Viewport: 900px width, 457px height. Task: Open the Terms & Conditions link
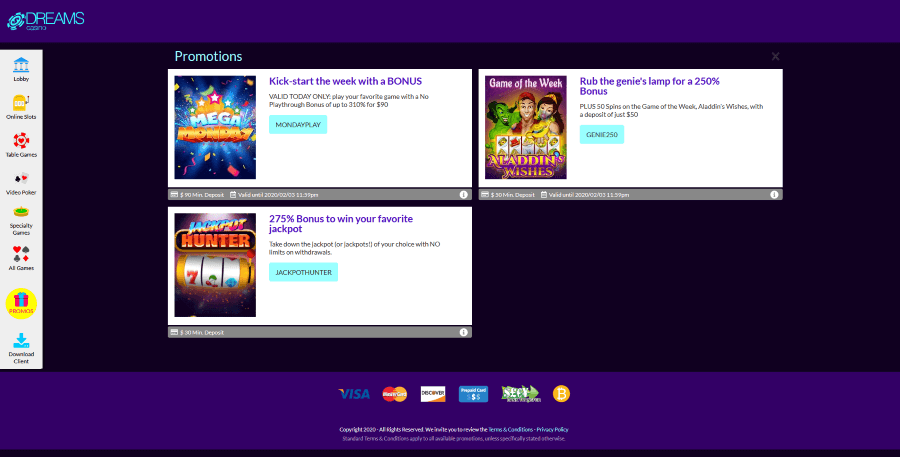pyautogui.click(x=510, y=429)
